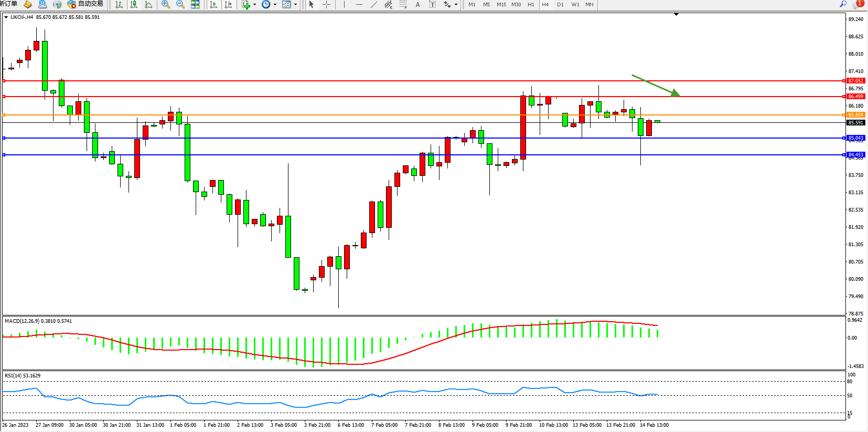
Task: Toggle the Auto Trading (自动交易) button
Action: (85, 4)
